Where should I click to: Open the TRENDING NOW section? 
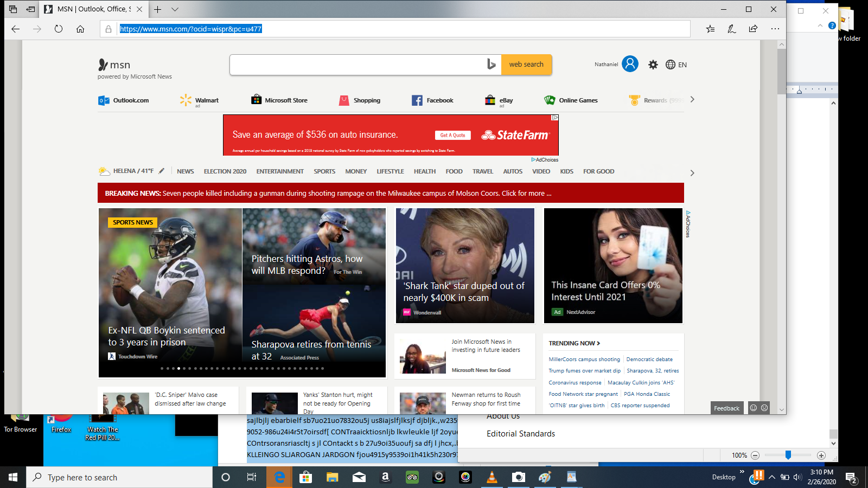click(574, 343)
